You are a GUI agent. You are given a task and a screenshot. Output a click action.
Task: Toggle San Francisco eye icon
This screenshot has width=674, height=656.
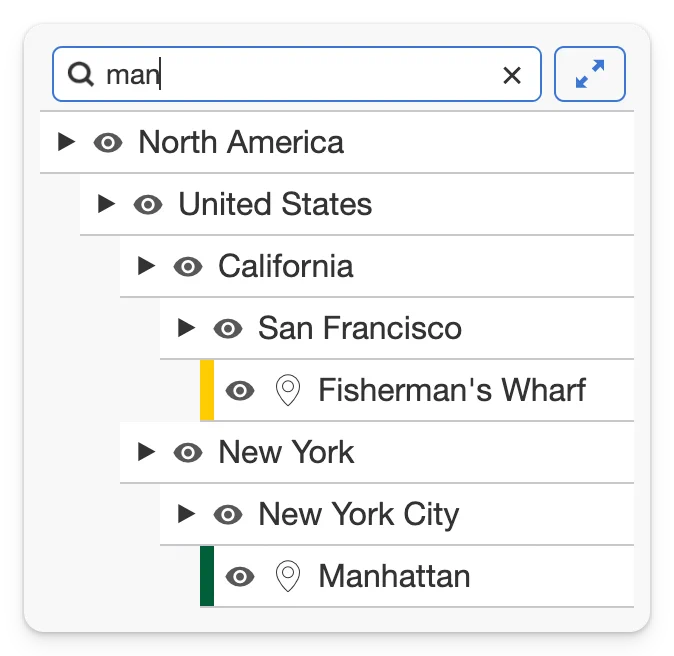pos(228,329)
